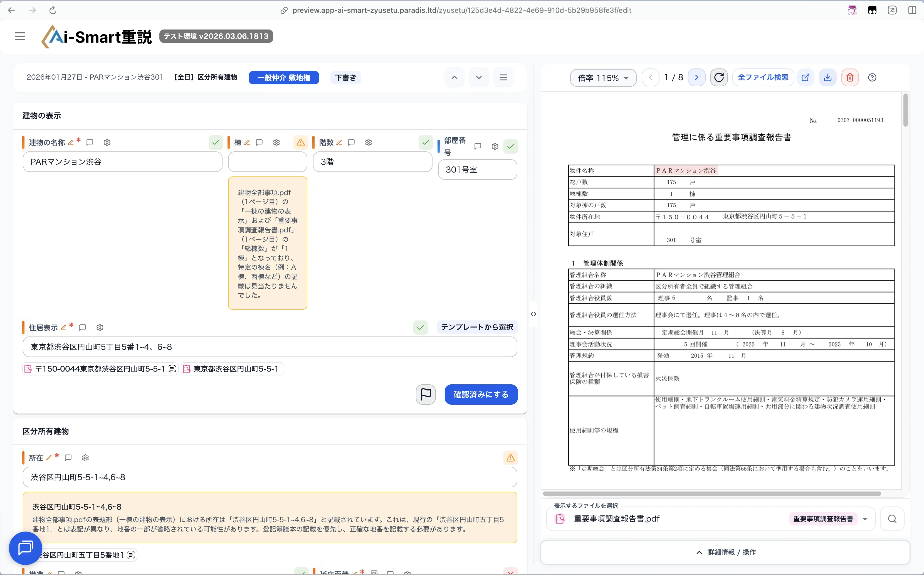Toggle the confirmed checkmark for 部屋番号
The width and height of the screenshot is (924, 575).
point(511,146)
